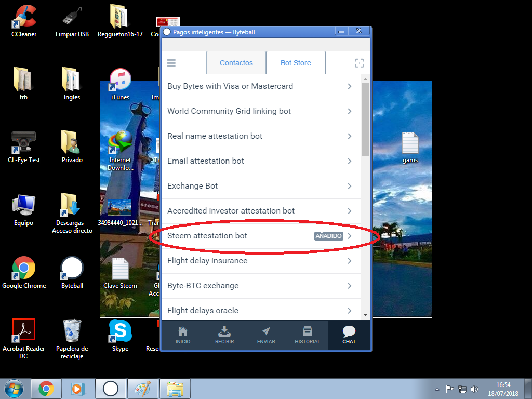Select the iTunes desktop shortcut
Screen dimensions: 532x399
click(x=120, y=84)
